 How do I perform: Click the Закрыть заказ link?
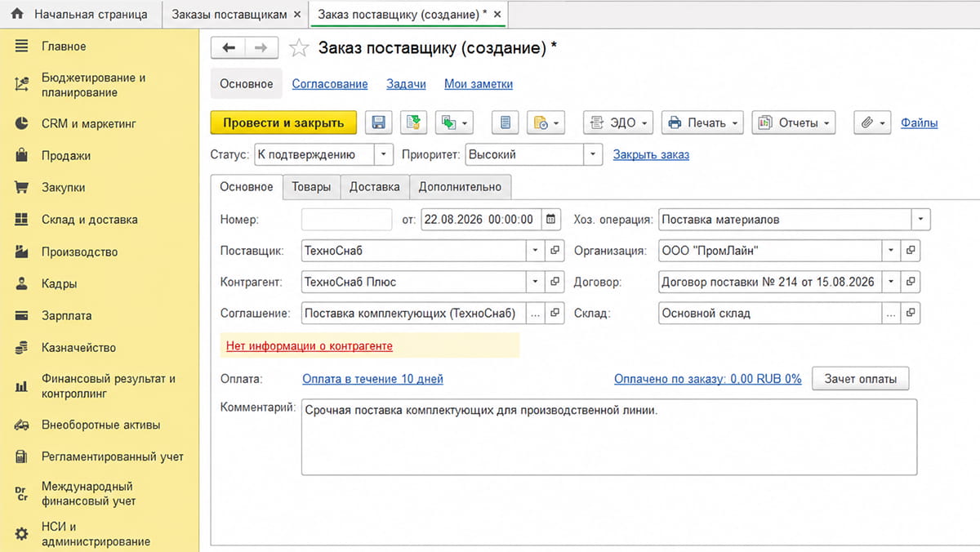[651, 154]
